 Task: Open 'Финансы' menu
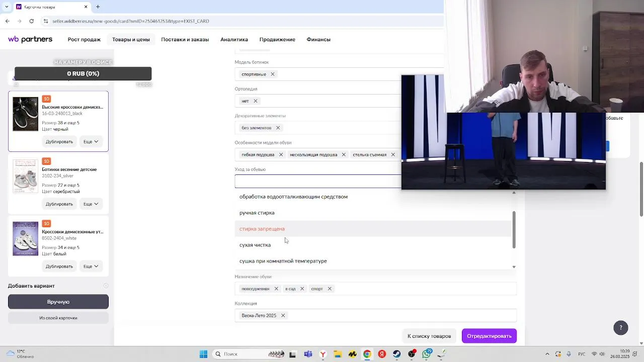tap(318, 40)
